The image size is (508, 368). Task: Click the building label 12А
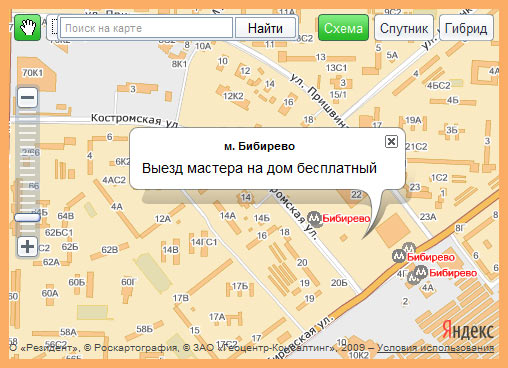tap(163, 219)
